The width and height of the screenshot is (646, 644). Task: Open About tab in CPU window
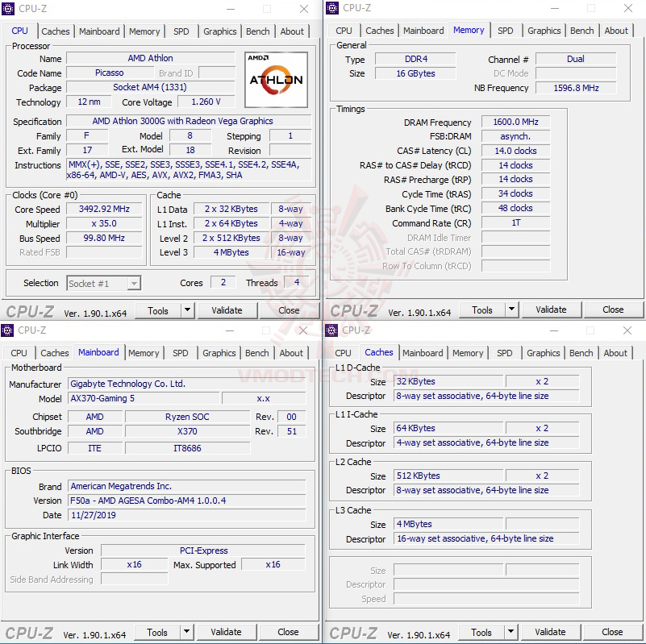click(x=292, y=31)
